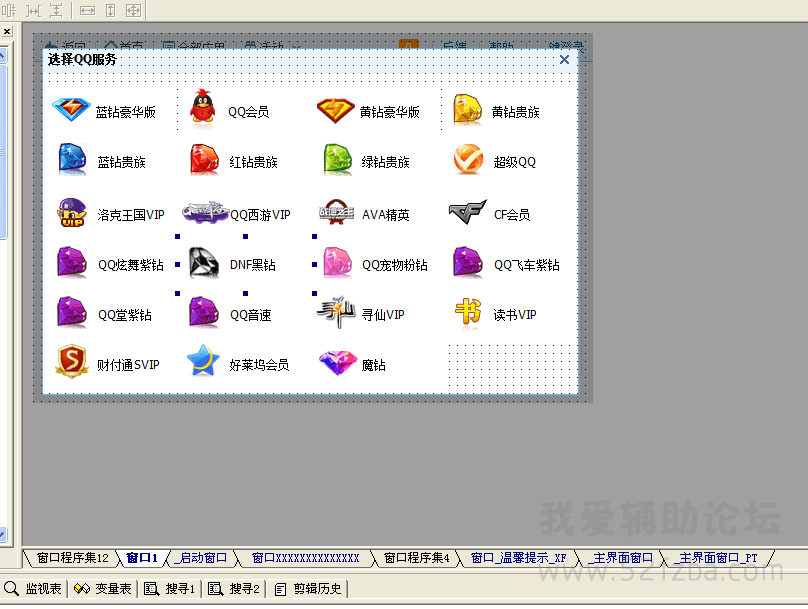Select the 好莱坞会员 star icon
This screenshot has width=808, height=609.
coord(203,361)
